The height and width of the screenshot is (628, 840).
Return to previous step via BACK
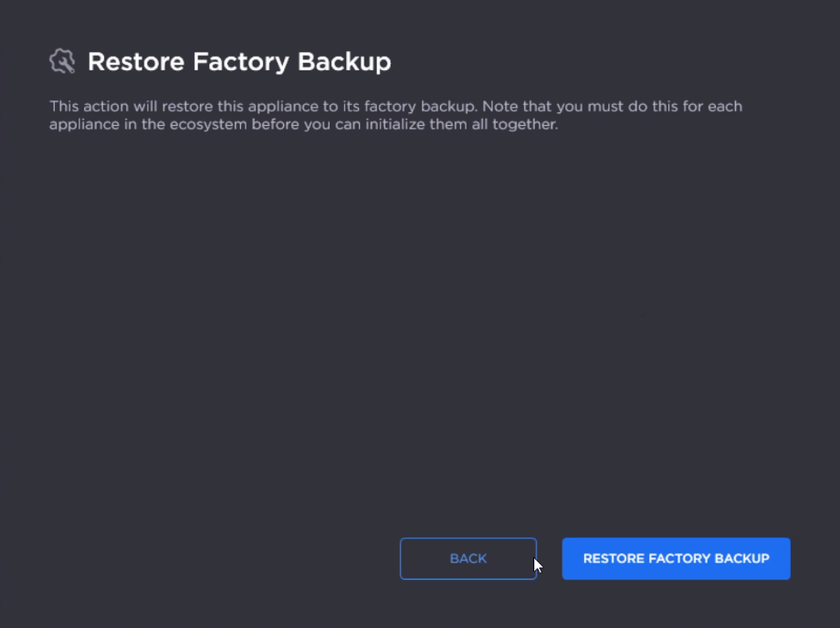tap(467, 559)
